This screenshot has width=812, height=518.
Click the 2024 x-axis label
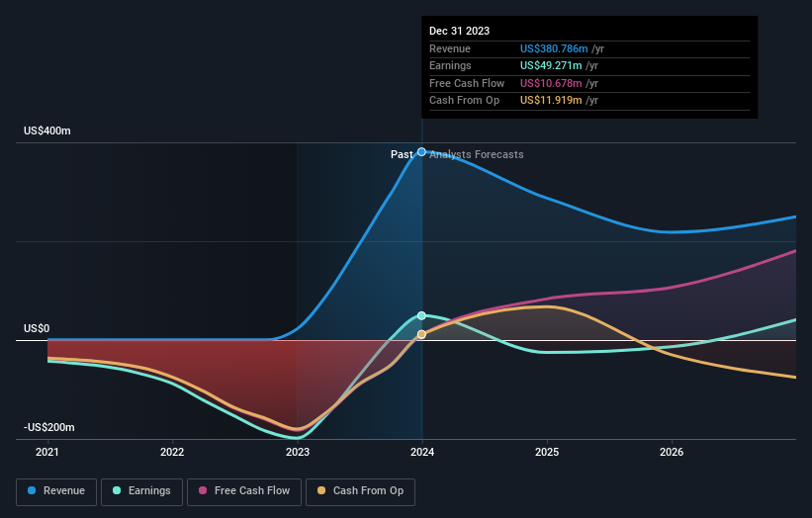pyautogui.click(x=422, y=453)
